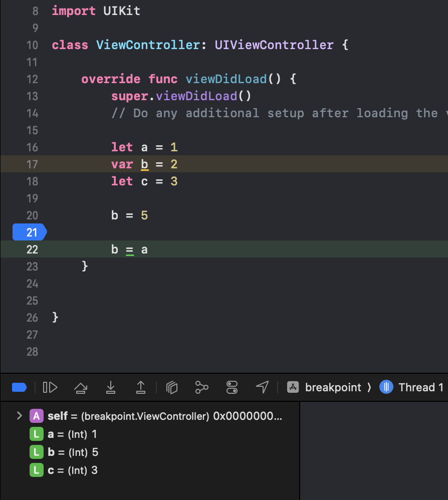
Task: Click the Simulate Location icon
Action: tap(262, 387)
